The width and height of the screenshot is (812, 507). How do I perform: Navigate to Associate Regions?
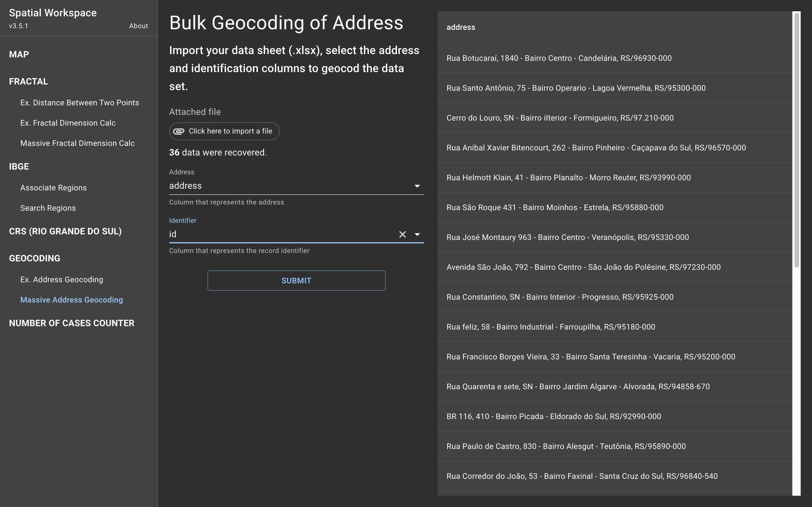(53, 188)
